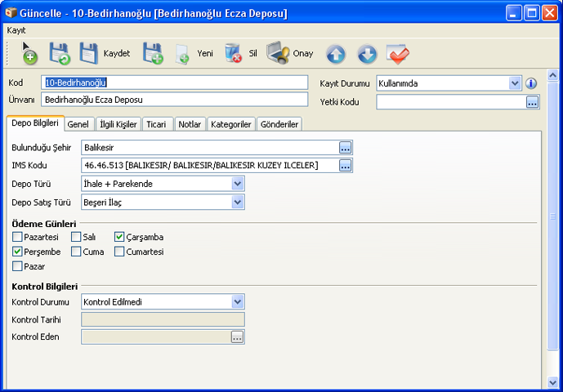Click the Sil trash bin icon

click(x=233, y=53)
